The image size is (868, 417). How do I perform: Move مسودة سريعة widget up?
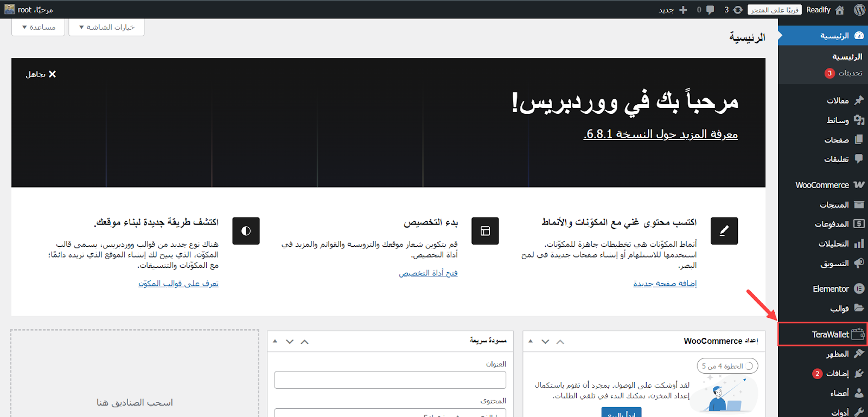(x=304, y=342)
